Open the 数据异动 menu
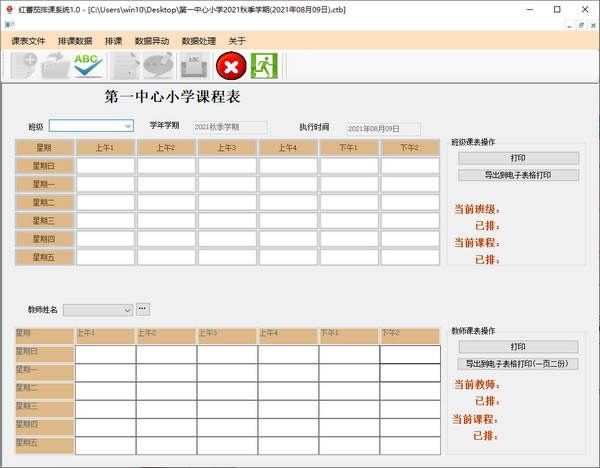The width and height of the screenshot is (600, 468). [152, 41]
